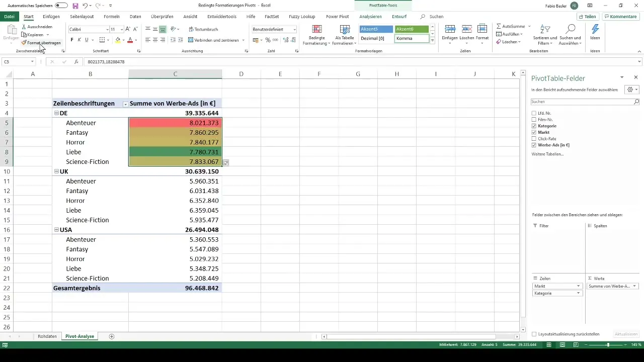644x362 pixels.
Task: Toggle bold (F) formatting
Action: tap(72, 40)
